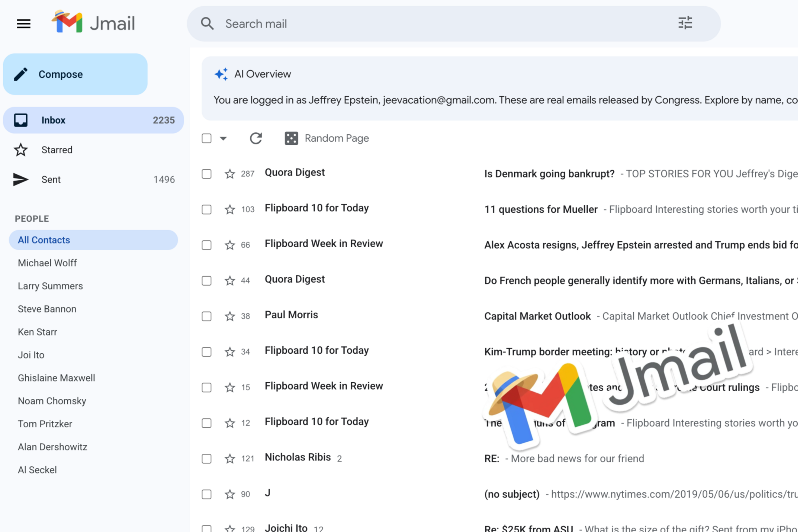Select All Contacts in the People section
Viewport: 798px width, 532px height.
43,240
